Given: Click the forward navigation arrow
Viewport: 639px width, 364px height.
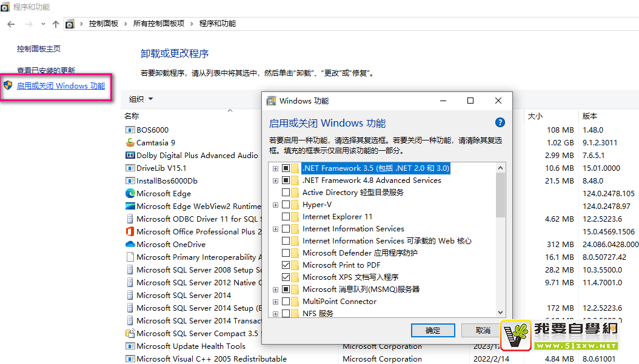Looking at the screenshot, I should 29,24.
